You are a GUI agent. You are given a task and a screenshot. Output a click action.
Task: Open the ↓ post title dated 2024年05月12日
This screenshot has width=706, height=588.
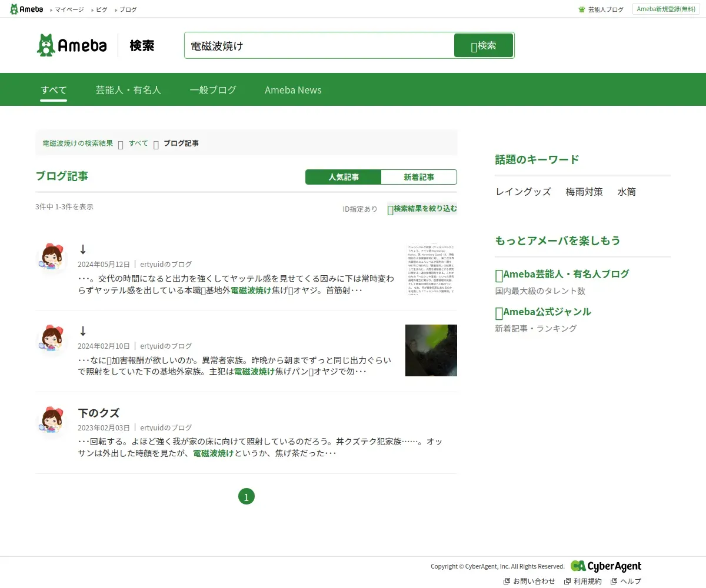pos(83,249)
